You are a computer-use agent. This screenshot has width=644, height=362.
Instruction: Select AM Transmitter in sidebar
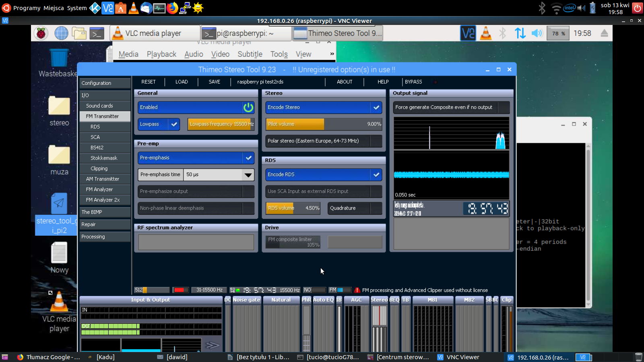coord(105,179)
